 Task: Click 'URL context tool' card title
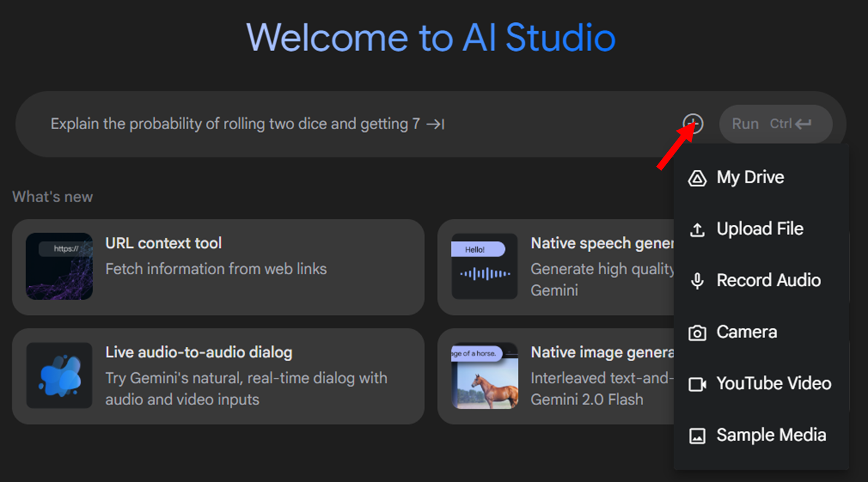click(163, 243)
